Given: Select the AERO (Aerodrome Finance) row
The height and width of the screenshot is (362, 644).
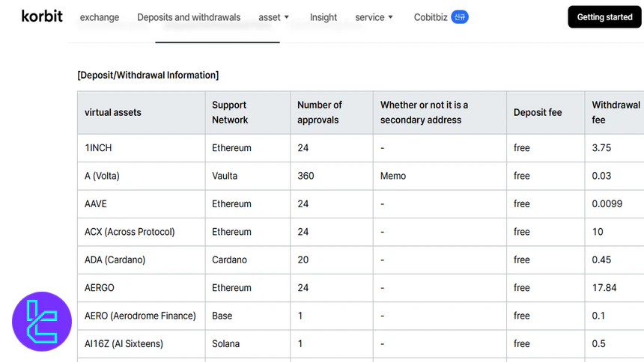Looking at the screenshot, I should coord(140,316).
